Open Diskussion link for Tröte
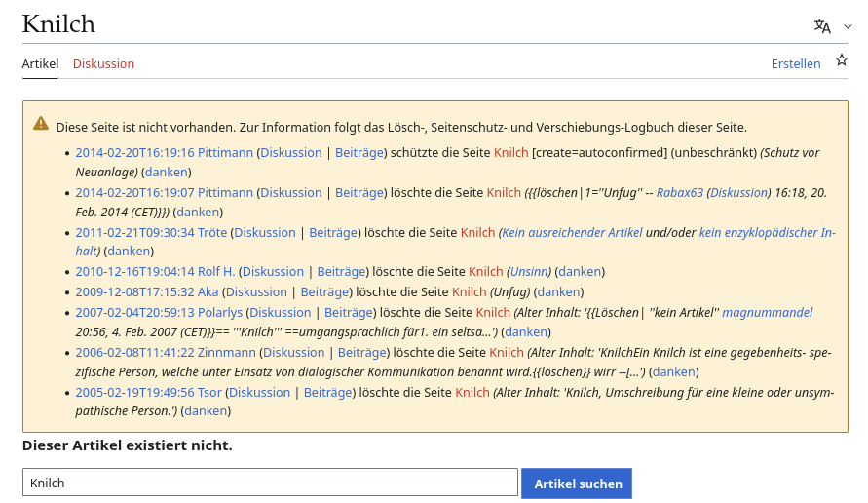 [x=265, y=233]
